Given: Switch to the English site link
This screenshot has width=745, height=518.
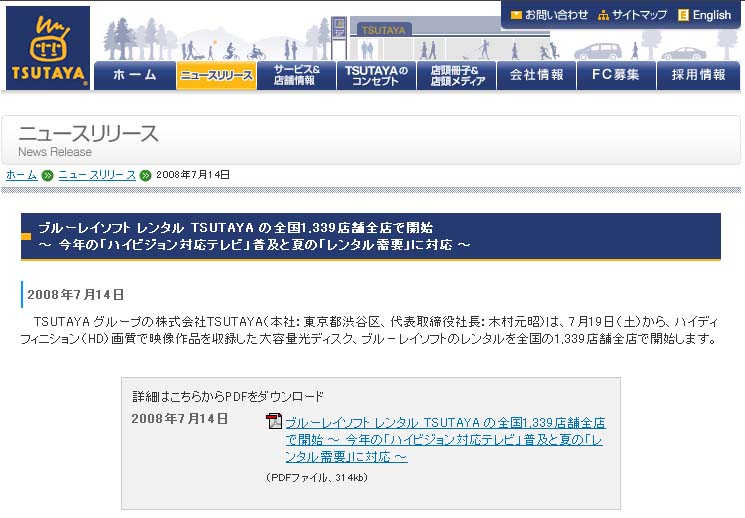Looking at the screenshot, I should pos(711,15).
